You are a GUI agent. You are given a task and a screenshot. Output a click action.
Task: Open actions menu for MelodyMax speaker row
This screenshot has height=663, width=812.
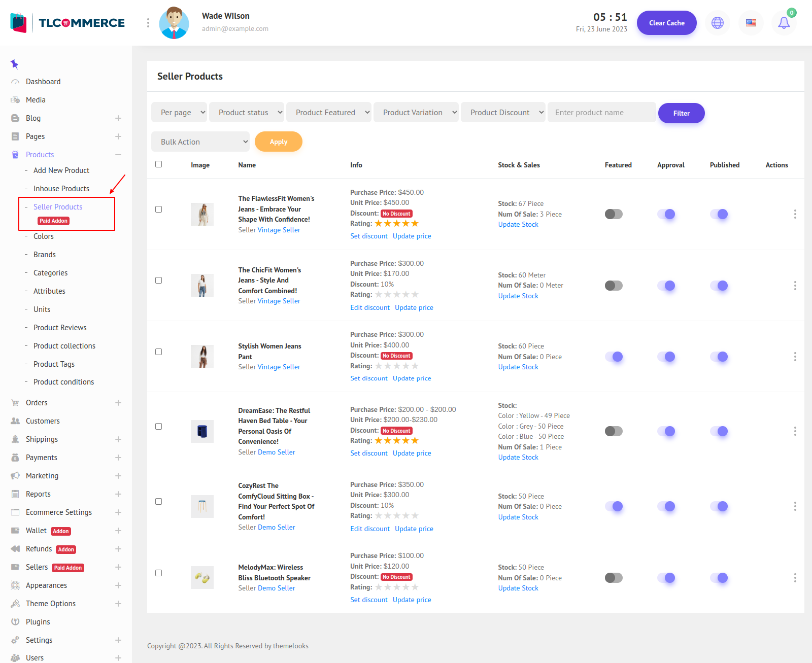tap(795, 578)
